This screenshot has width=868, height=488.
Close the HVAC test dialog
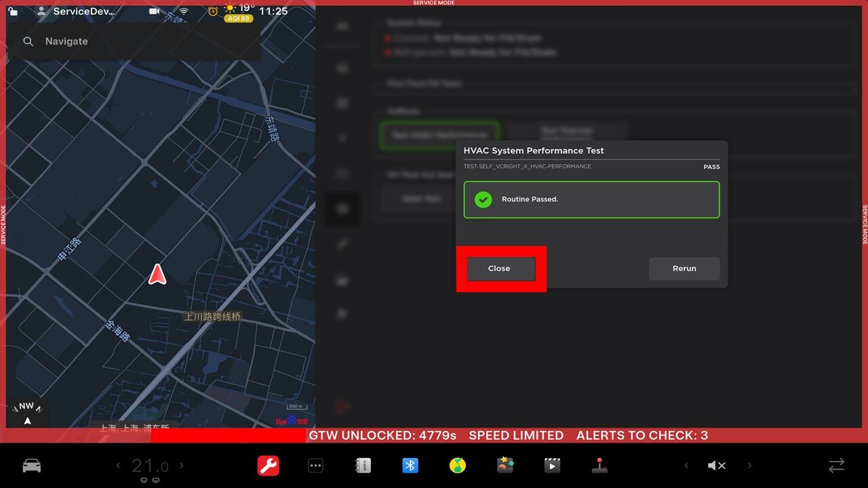pos(500,268)
